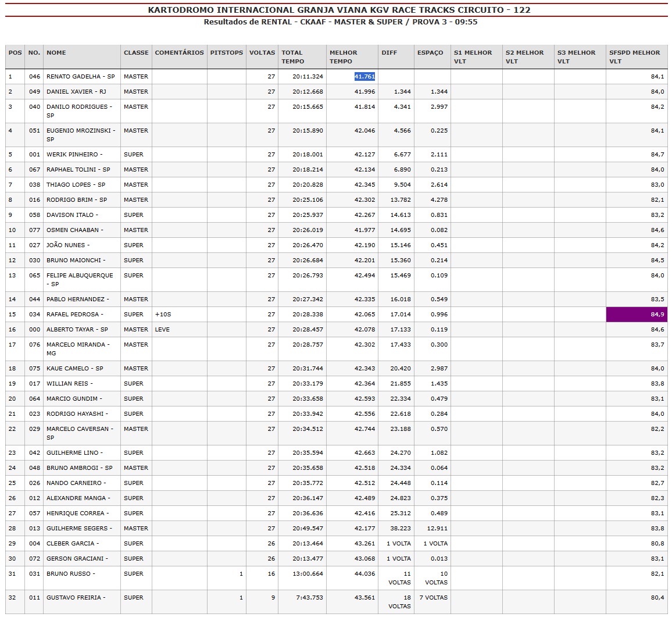
Task: Click the CLASSE column header
Action: tap(136, 52)
